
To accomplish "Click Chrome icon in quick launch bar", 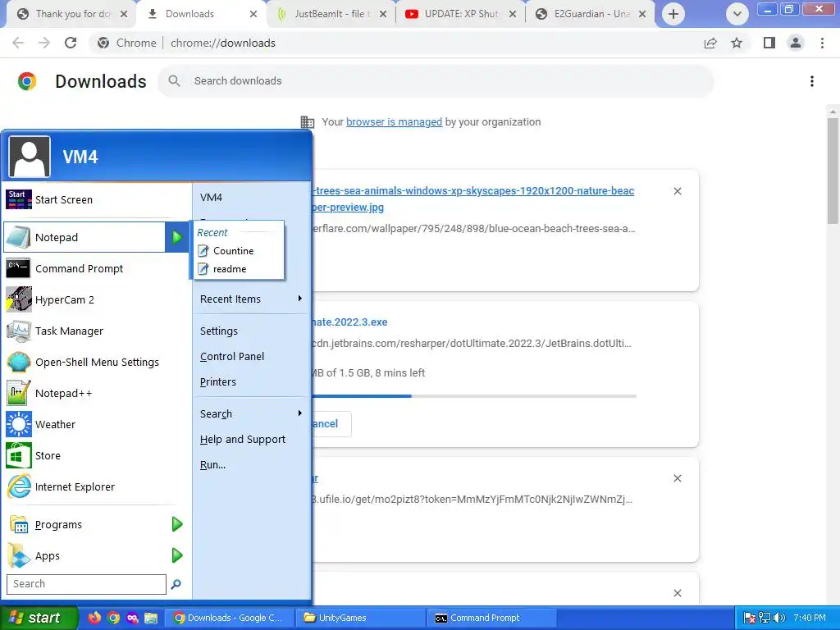I will (113, 618).
